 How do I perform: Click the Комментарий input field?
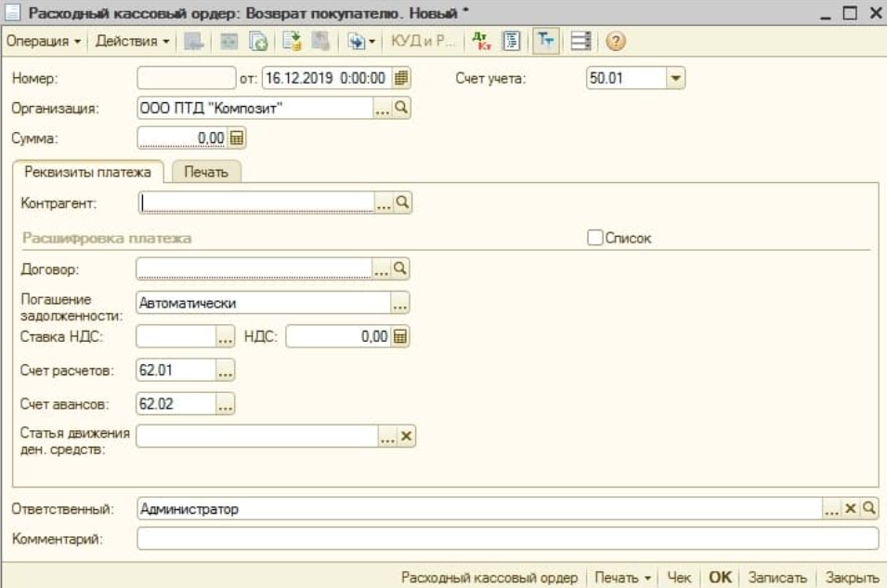click(506, 538)
